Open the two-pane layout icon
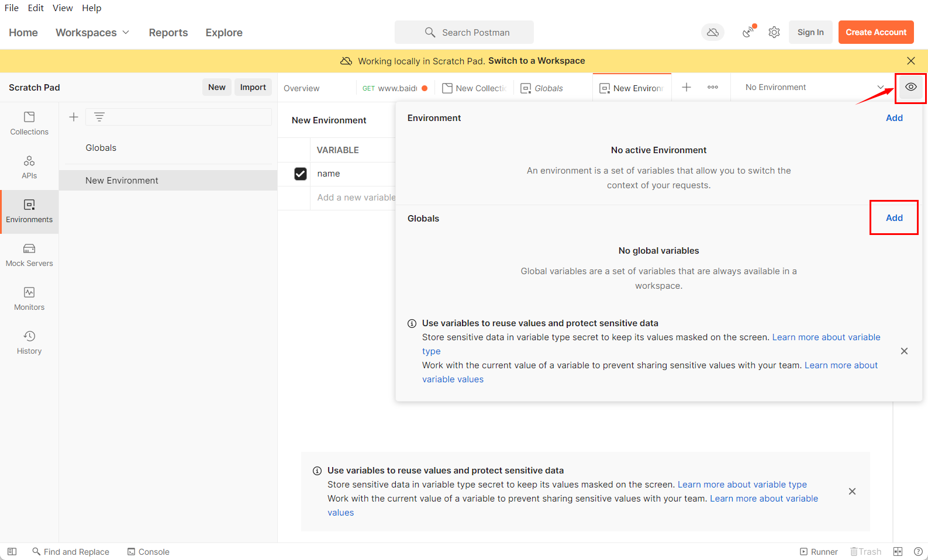 click(x=898, y=551)
